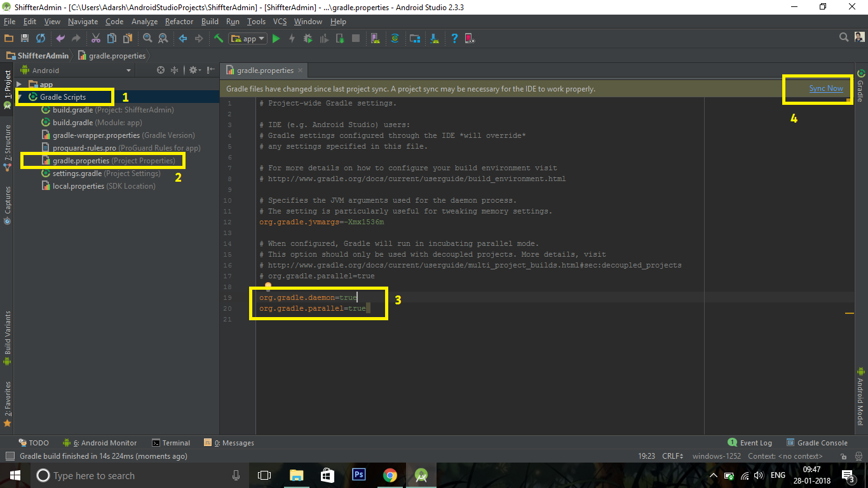Viewport: 868px width, 488px height.
Task: Open the TODO tool window
Action: point(34,443)
